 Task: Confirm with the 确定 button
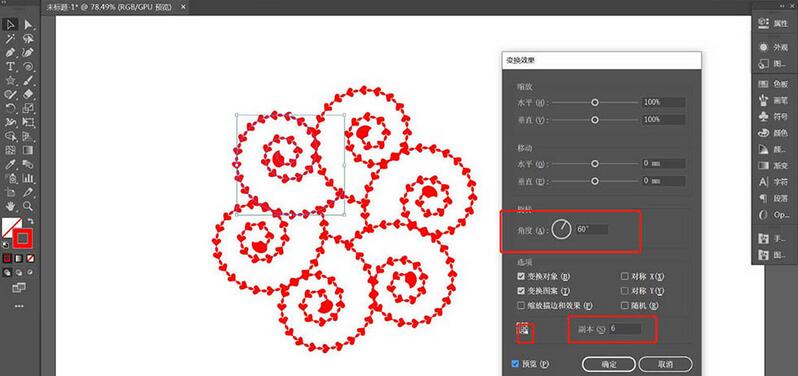tap(609, 364)
